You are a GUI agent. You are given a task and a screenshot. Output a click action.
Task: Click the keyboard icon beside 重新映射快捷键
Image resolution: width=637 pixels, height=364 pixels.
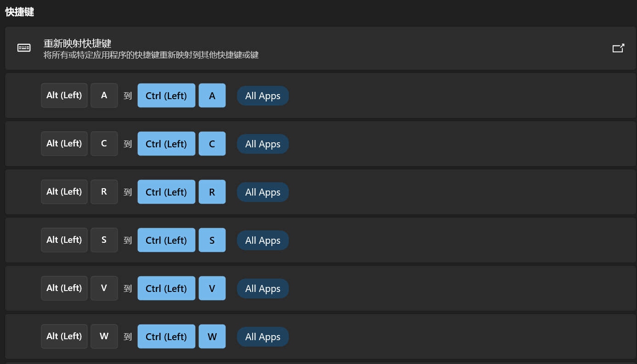click(x=24, y=48)
